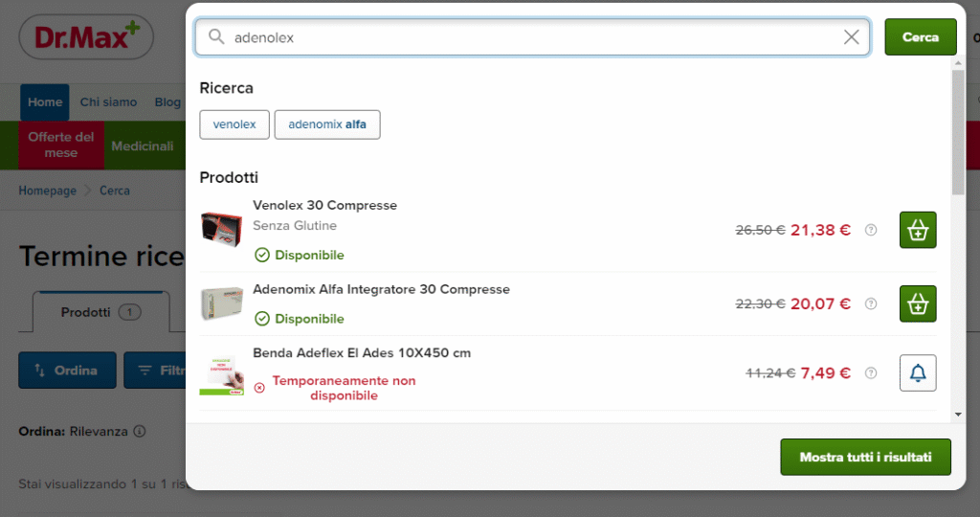Clear the search field with X icon

(x=851, y=37)
